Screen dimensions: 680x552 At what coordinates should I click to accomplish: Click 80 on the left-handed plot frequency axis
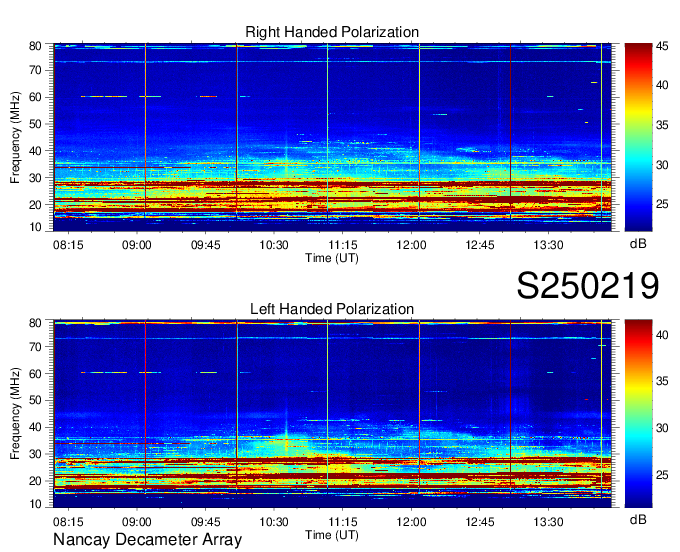(x=35, y=323)
